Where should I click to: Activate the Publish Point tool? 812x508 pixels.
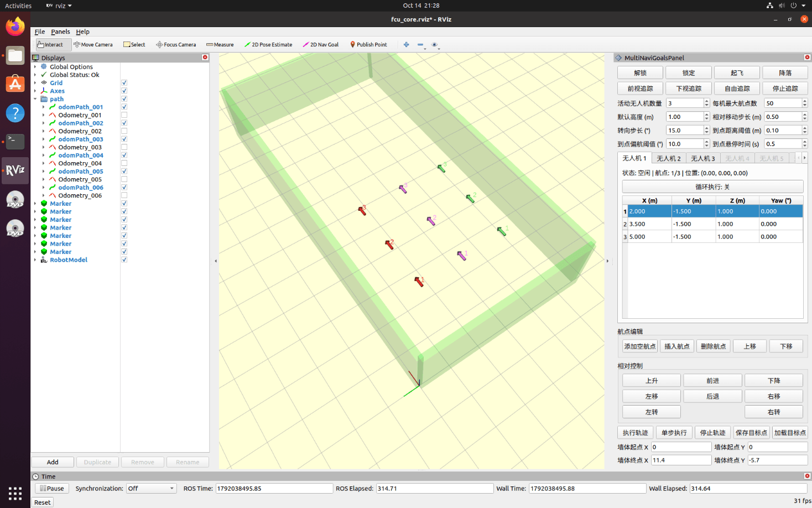tap(368, 45)
